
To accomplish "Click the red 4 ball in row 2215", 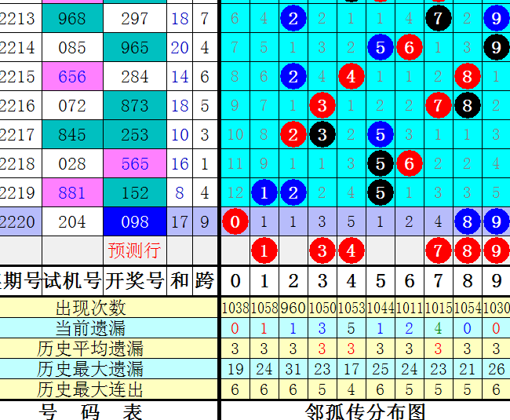I will (352, 76).
